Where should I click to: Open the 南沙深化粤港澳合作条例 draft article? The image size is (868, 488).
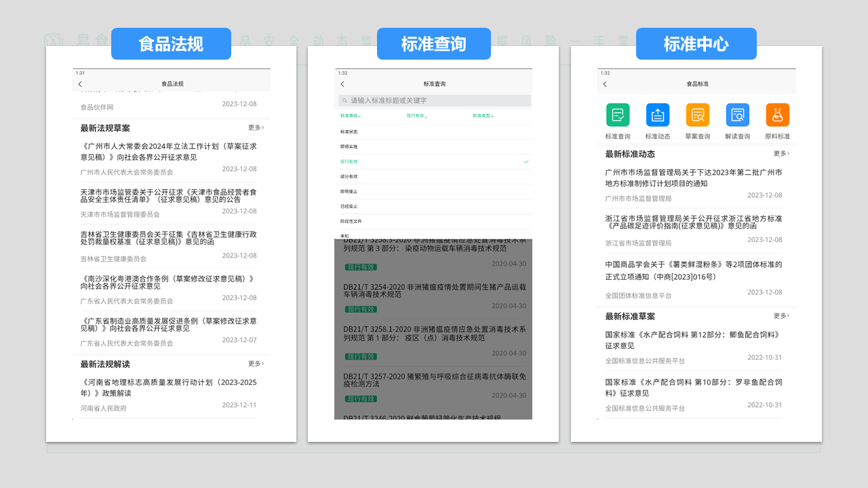pyautogui.click(x=168, y=282)
